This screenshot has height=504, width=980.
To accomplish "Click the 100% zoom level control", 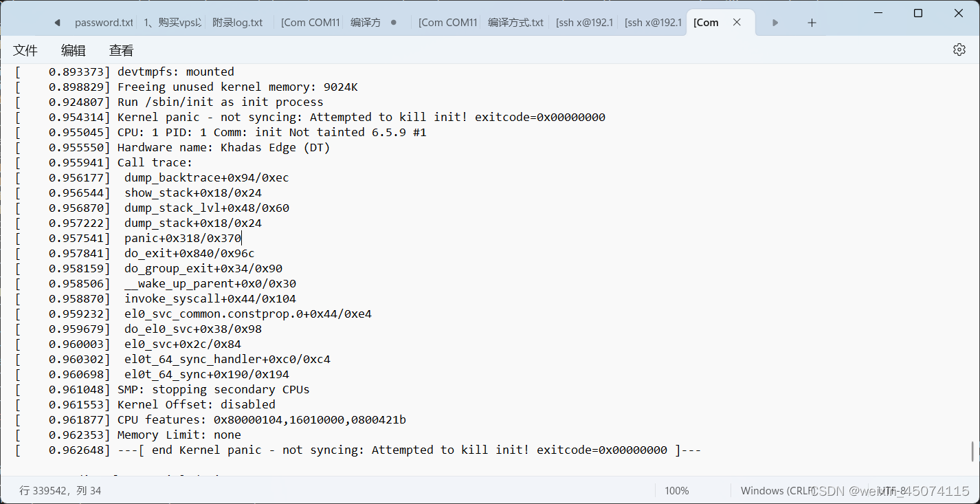I will coord(676,490).
